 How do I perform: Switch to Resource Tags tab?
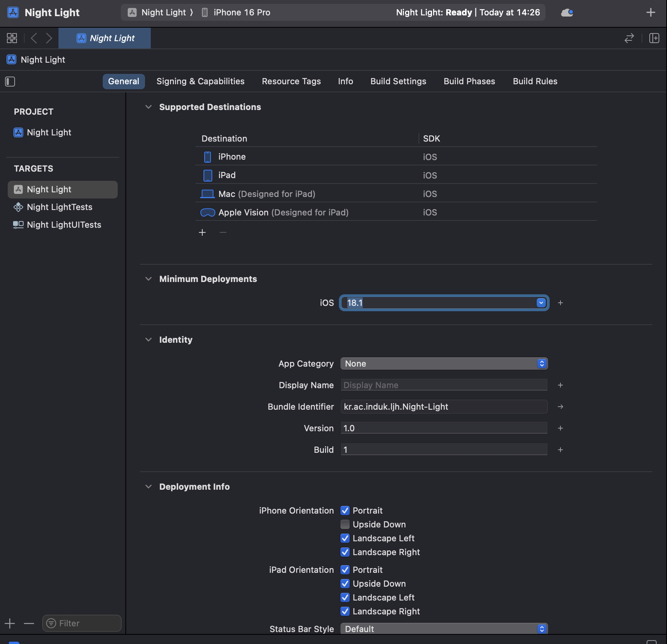pos(291,82)
